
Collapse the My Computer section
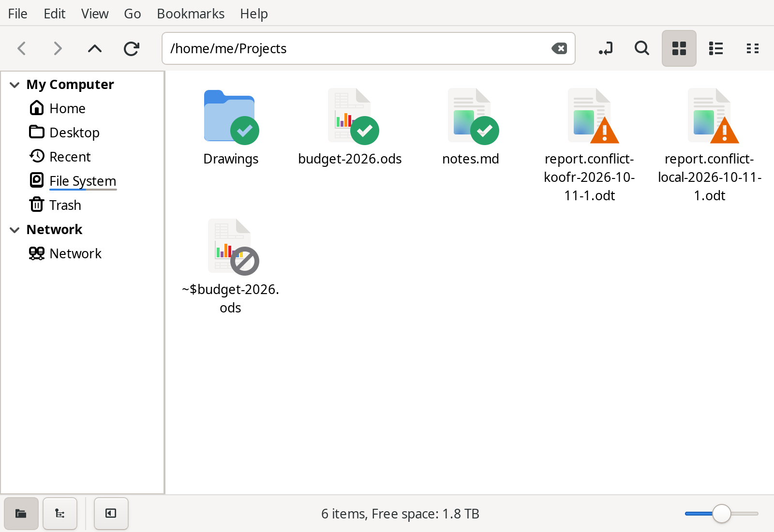click(x=15, y=85)
